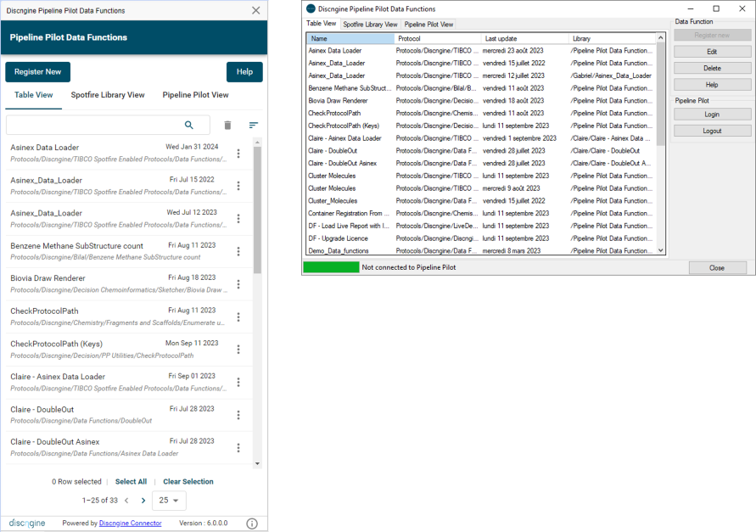Image resolution: width=756 pixels, height=532 pixels.
Task: Open the kebab menu for CheckProtocolPath (Keys)
Action: (x=238, y=350)
